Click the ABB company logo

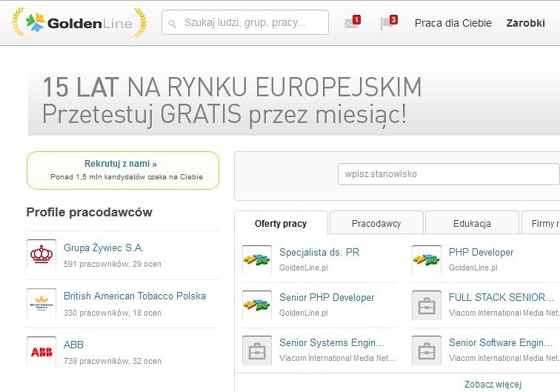(x=41, y=352)
